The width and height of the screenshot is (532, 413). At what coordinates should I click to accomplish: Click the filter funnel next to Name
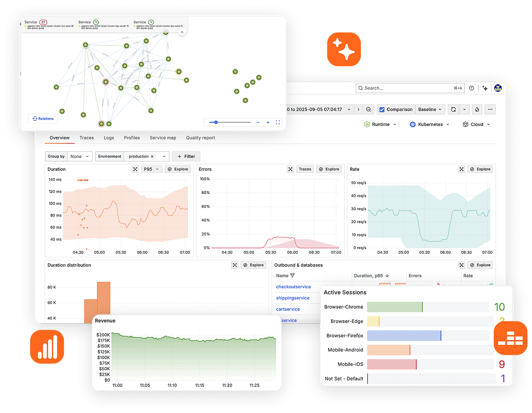click(293, 276)
